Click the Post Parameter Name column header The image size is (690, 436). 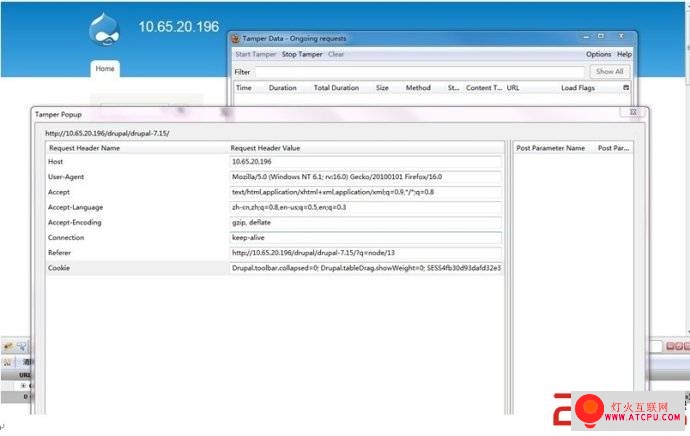[551, 148]
